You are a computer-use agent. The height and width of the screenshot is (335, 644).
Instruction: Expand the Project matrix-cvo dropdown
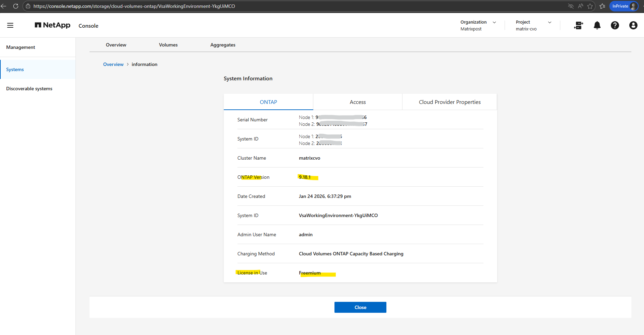click(533, 25)
